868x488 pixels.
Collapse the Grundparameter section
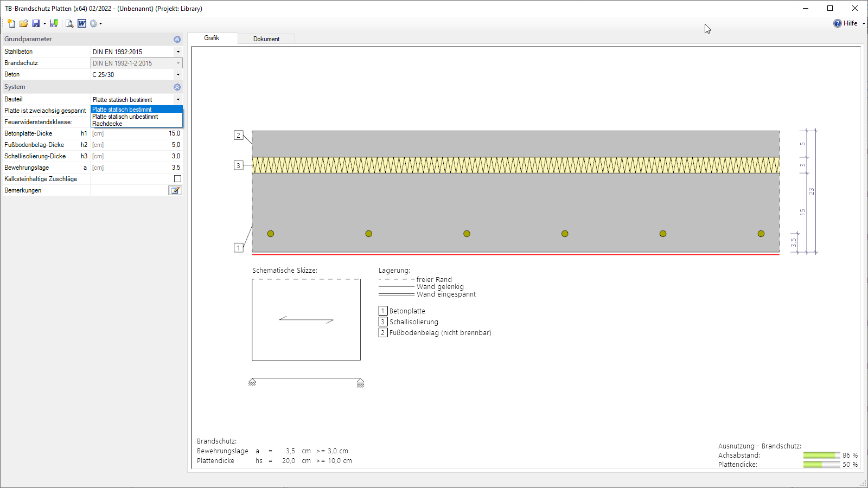[x=177, y=39]
